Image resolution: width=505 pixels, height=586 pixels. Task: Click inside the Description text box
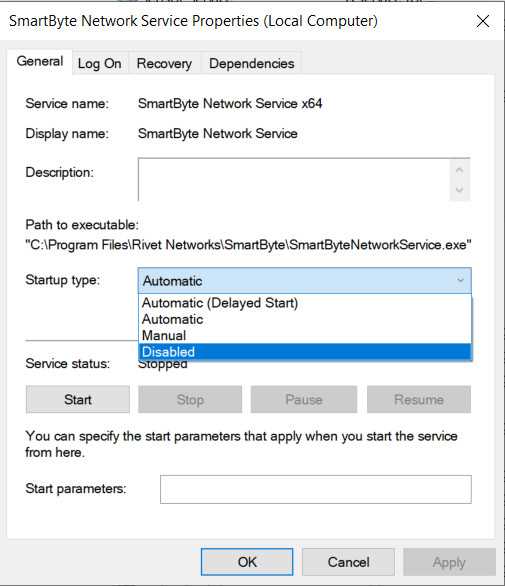coord(294,180)
